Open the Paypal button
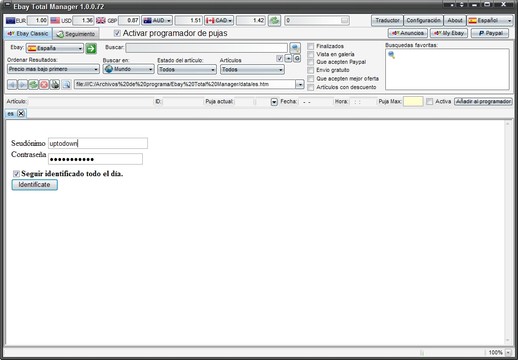The width and height of the screenshot is (518, 360). tap(490, 33)
